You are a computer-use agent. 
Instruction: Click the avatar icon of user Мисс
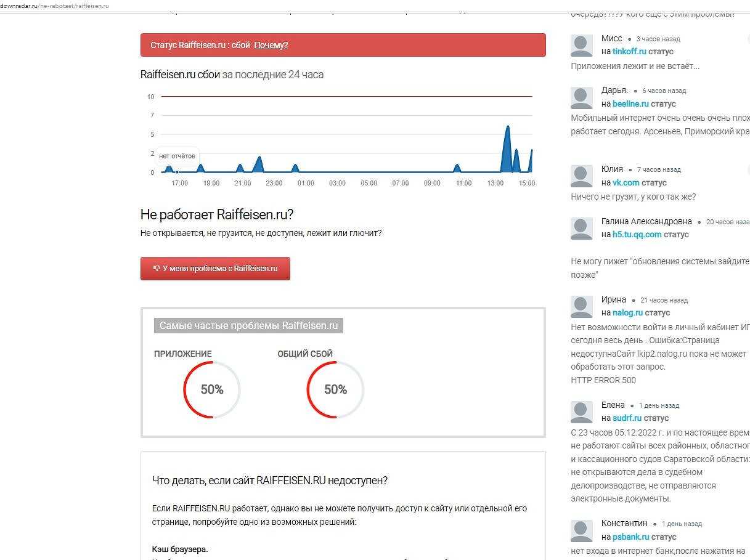[581, 45]
